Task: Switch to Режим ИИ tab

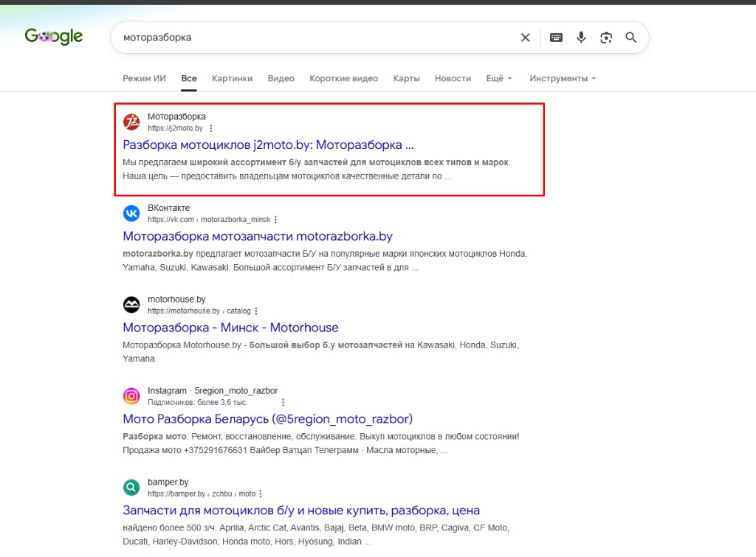Action: [144, 78]
